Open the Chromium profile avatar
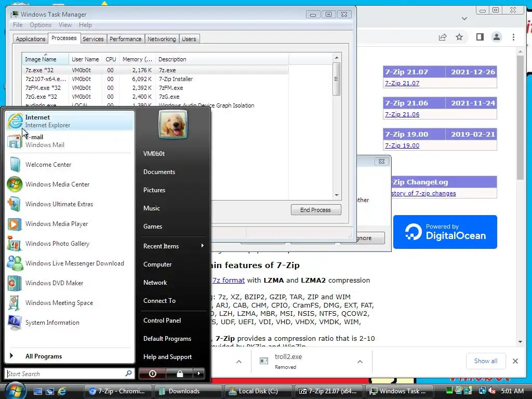Viewport: 532px width, 399px height. 496,37
